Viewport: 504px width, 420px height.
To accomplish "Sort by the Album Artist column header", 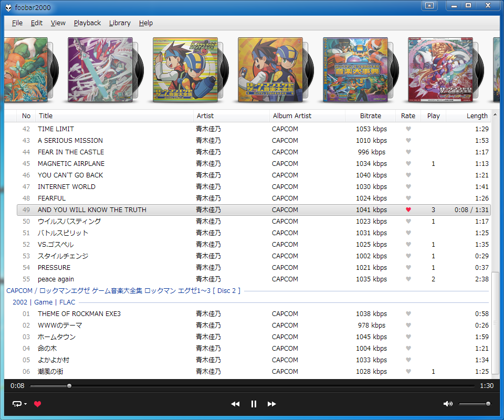I will pos(307,116).
